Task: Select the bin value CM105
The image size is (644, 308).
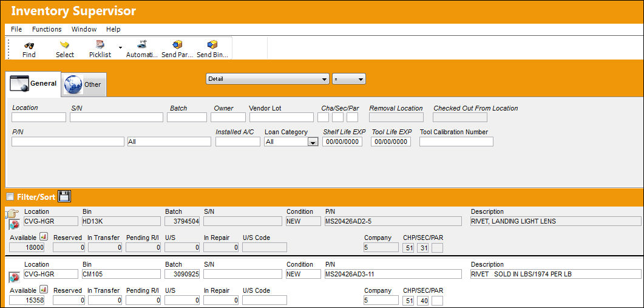Action: coord(121,274)
